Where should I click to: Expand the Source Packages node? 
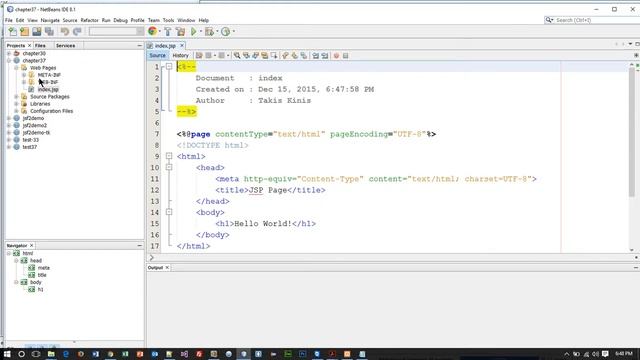(x=16, y=97)
